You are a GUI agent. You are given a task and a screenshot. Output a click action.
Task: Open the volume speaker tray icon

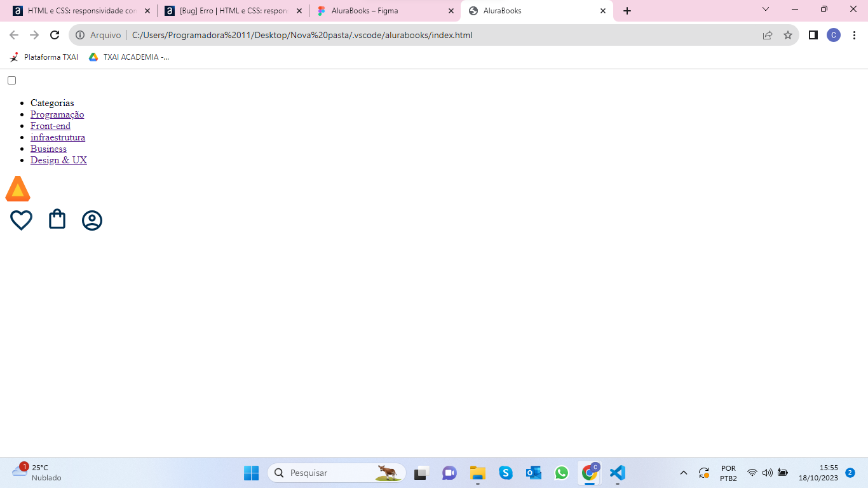(x=768, y=473)
